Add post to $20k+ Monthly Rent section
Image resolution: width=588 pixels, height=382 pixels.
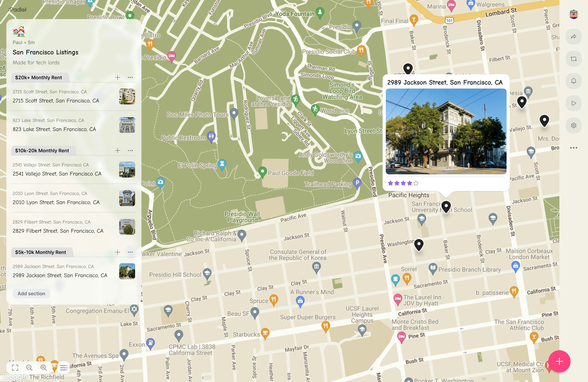(x=118, y=78)
